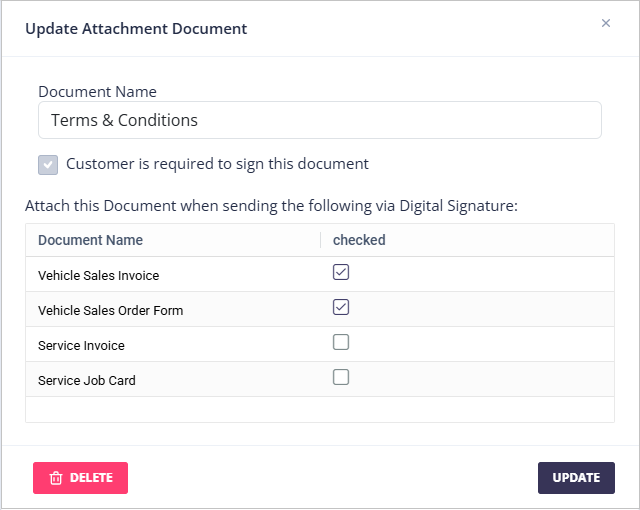Click the "Update Attachment Document" dialog title
Viewport: 640px width, 510px height.
(x=136, y=28)
